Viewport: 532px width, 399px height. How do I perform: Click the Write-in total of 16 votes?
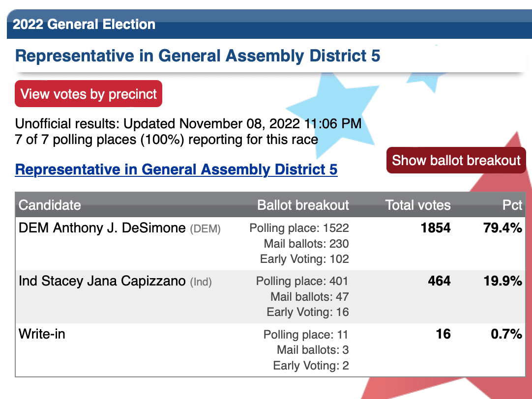click(443, 334)
